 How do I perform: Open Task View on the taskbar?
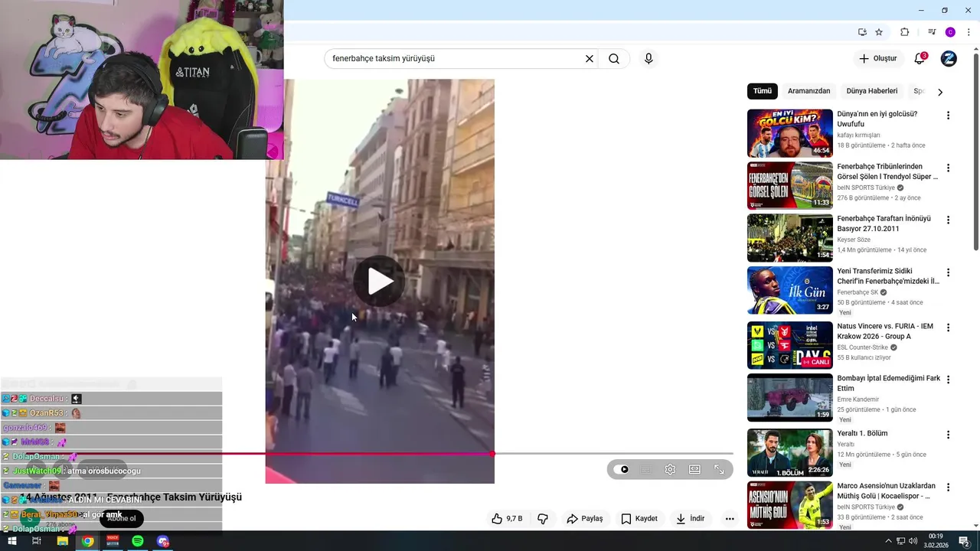click(x=36, y=541)
